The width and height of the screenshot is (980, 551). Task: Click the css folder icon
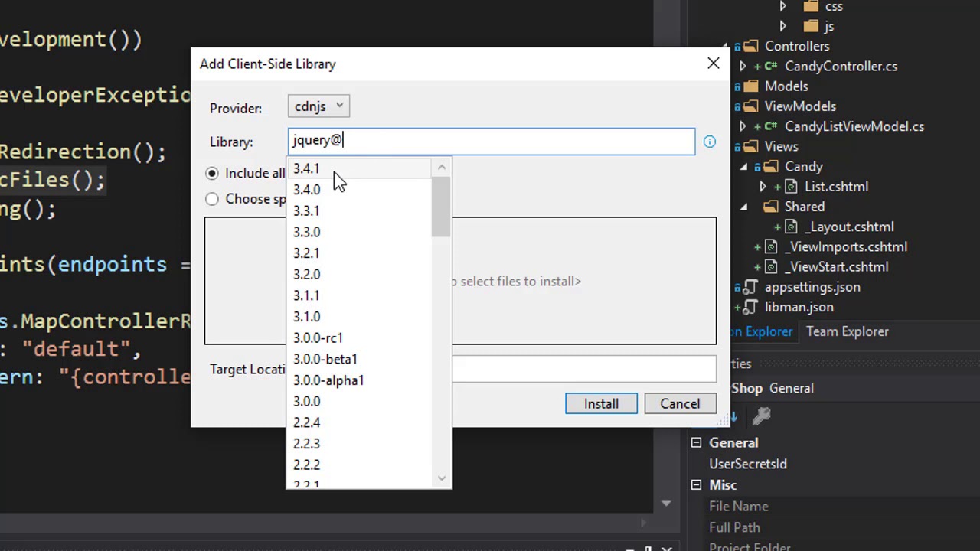click(x=811, y=6)
